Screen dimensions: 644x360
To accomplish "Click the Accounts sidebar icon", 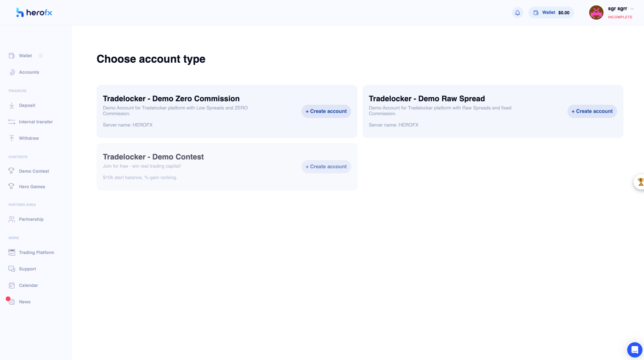I will [12, 72].
